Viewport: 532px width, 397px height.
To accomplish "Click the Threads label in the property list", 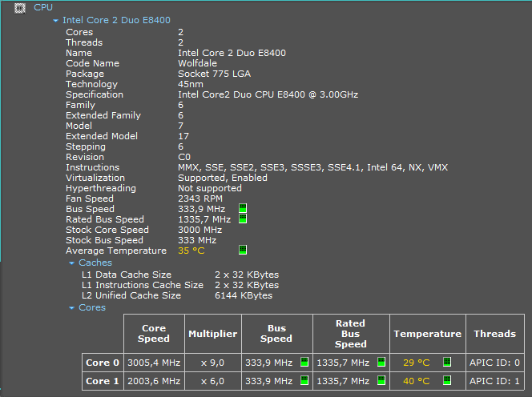I will click(84, 42).
